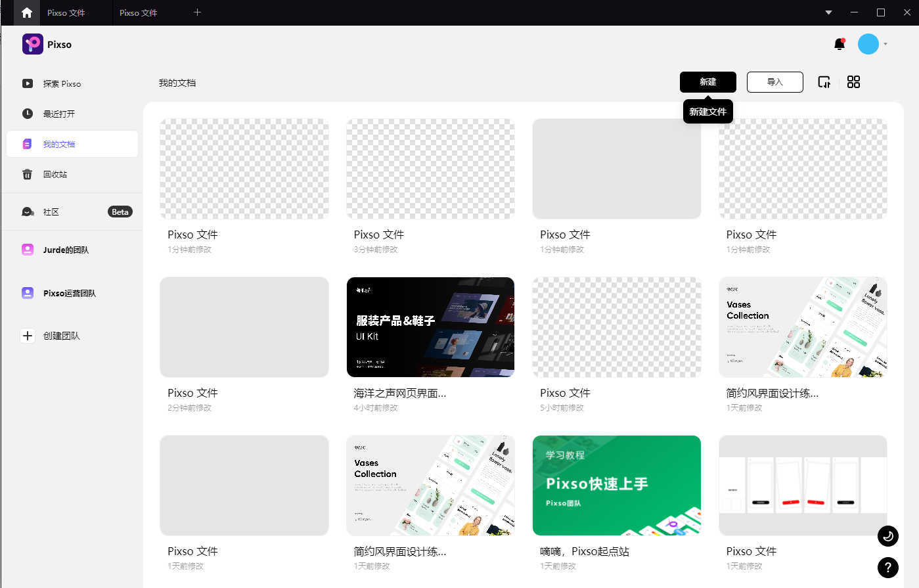Click the Pixso运营团队 team icon

coord(28,293)
